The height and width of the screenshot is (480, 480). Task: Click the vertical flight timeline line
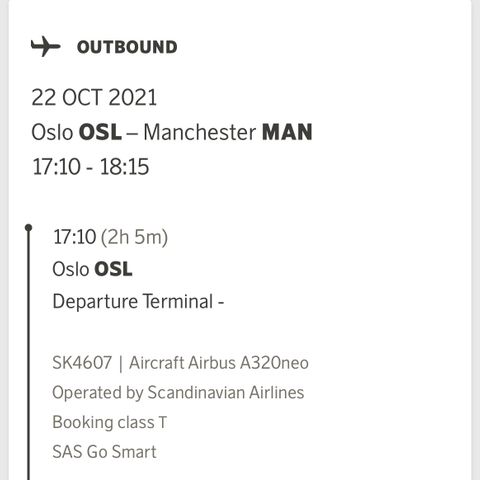29,355
